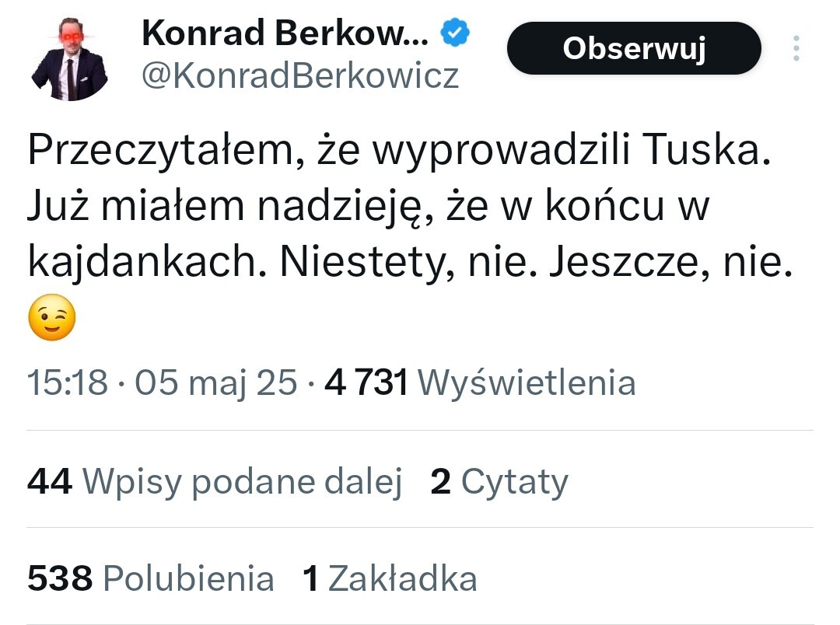The height and width of the screenshot is (625, 840).
Task: Click the winking face emoji
Action: (x=51, y=317)
